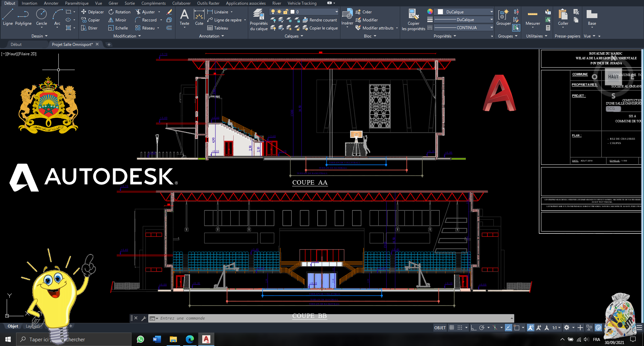This screenshot has width=644, height=346.
Task: Click Modifier attributs button
Action: point(375,28)
